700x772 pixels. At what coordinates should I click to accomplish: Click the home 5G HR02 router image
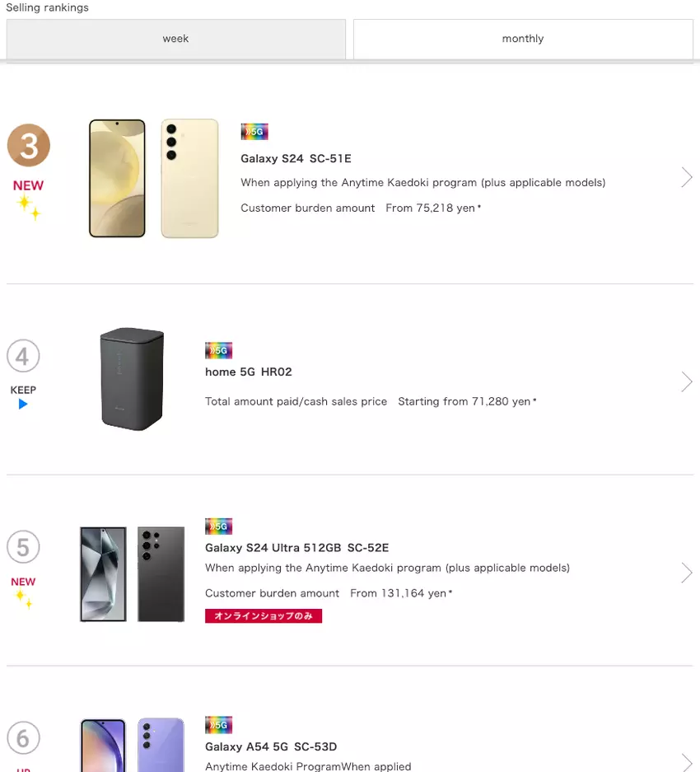coord(132,379)
